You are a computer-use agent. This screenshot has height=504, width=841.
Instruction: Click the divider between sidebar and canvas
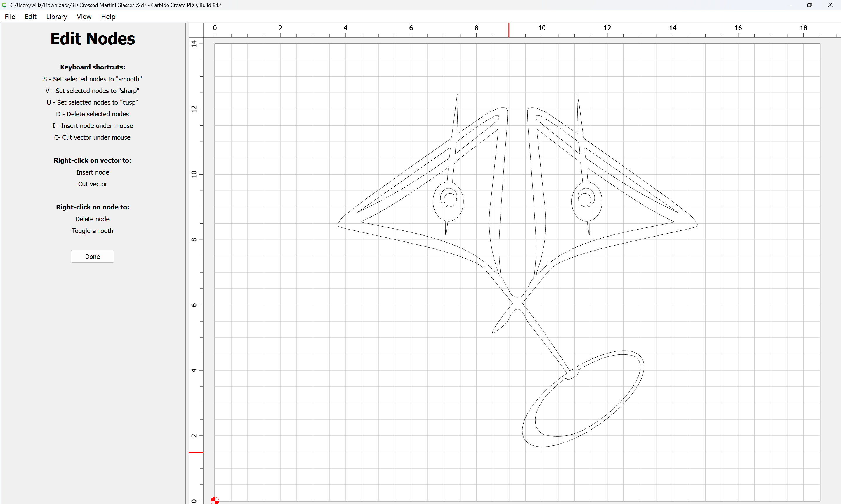[187, 263]
